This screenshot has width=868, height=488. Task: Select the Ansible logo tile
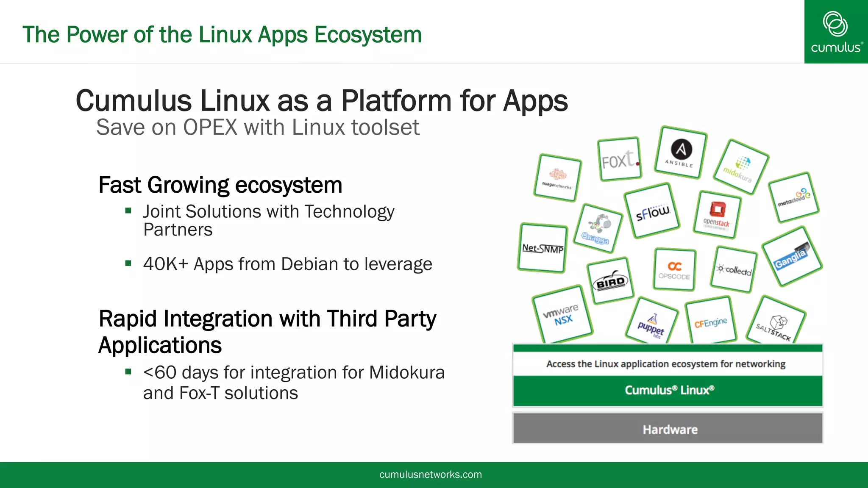681,152
